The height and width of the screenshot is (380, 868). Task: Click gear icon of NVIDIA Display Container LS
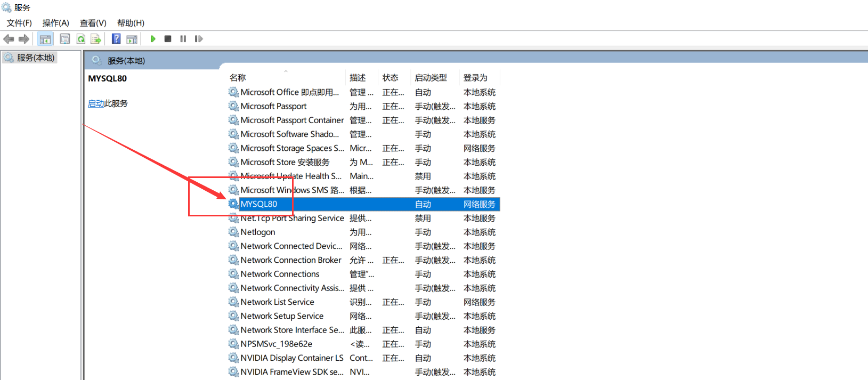pos(233,358)
